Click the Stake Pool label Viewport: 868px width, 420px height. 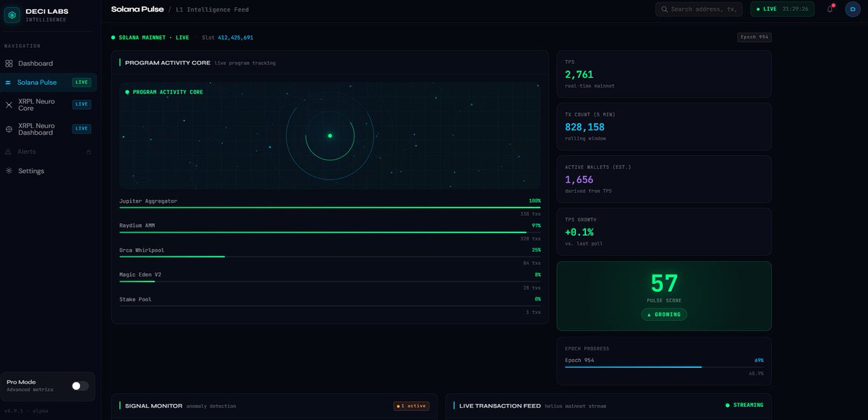click(135, 299)
